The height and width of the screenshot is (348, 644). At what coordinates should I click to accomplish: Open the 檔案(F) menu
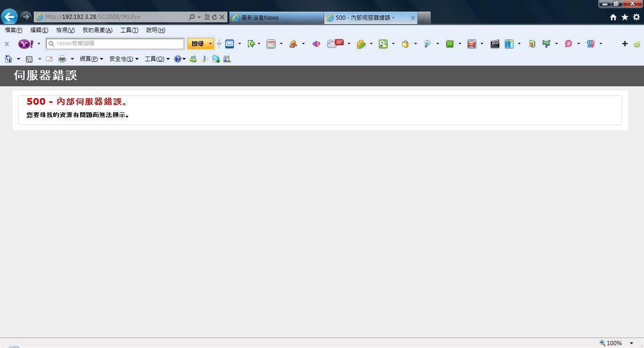tap(14, 30)
